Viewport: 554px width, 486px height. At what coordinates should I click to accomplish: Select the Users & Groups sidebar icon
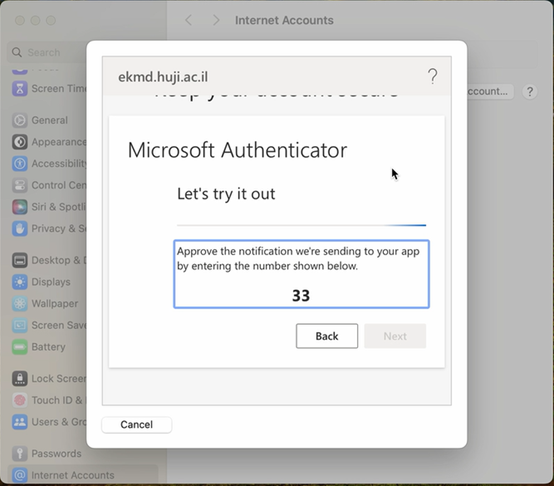[x=20, y=422]
